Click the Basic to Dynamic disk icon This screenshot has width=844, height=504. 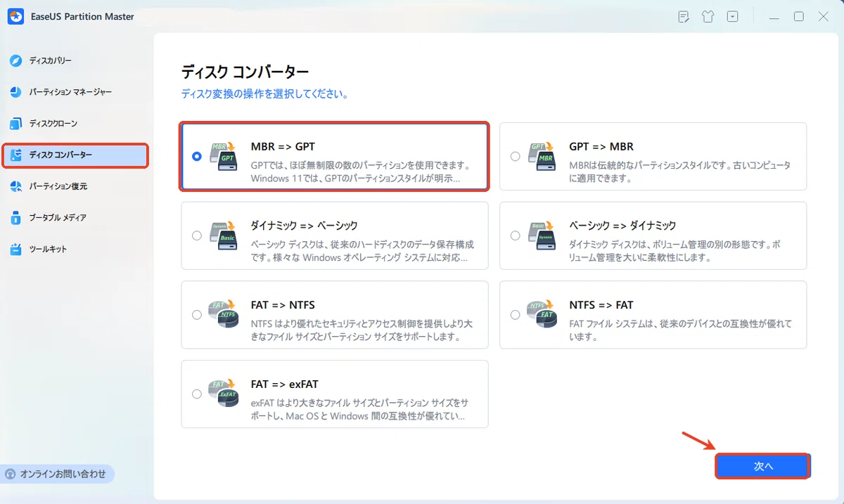click(x=543, y=235)
